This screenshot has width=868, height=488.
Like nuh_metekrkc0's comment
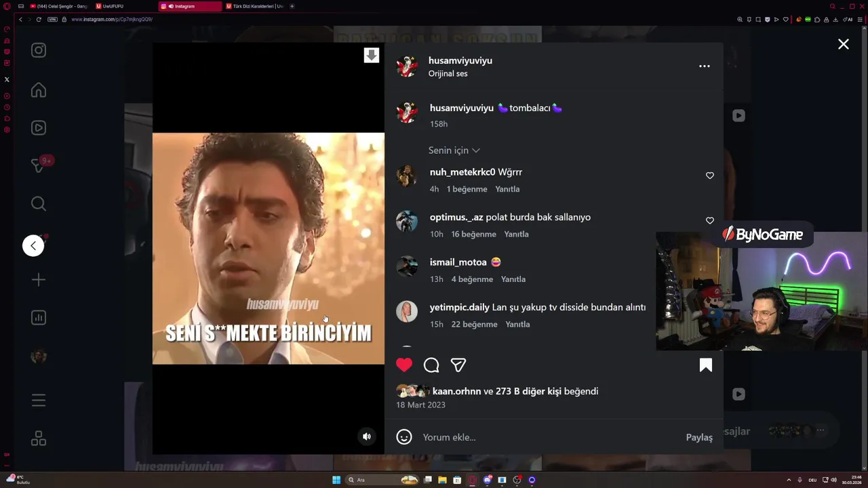point(710,176)
